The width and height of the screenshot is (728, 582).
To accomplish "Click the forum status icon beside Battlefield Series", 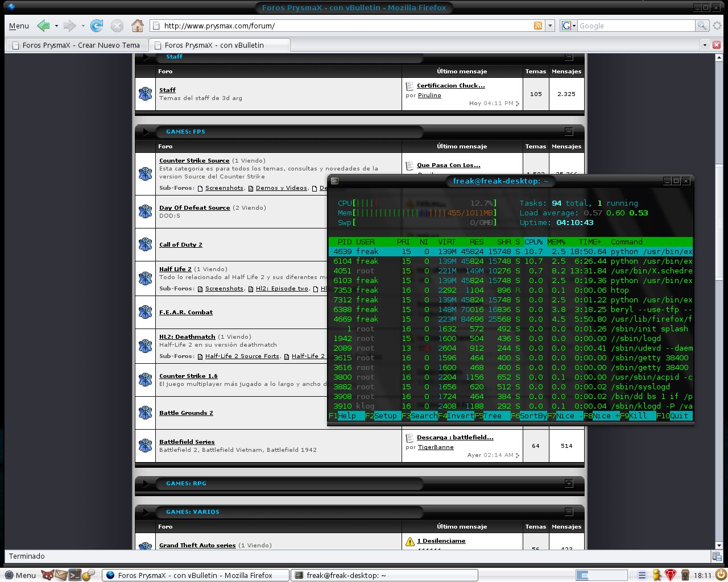I will pyautogui.click(x=146, y=446).
